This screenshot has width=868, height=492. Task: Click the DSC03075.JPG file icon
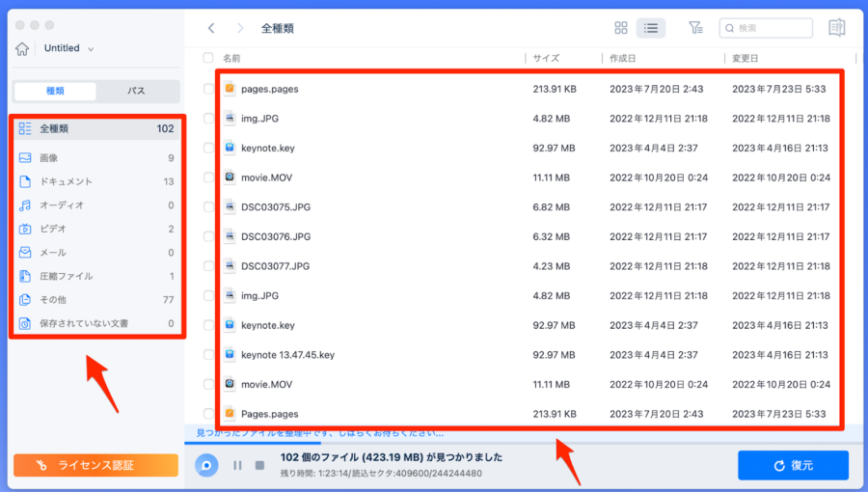[230, 207]
